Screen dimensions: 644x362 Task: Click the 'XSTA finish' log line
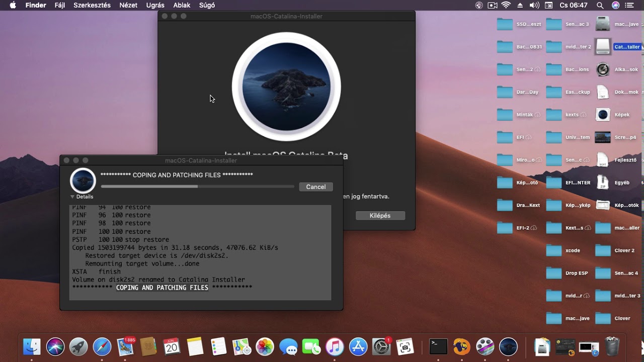[96, 271]
